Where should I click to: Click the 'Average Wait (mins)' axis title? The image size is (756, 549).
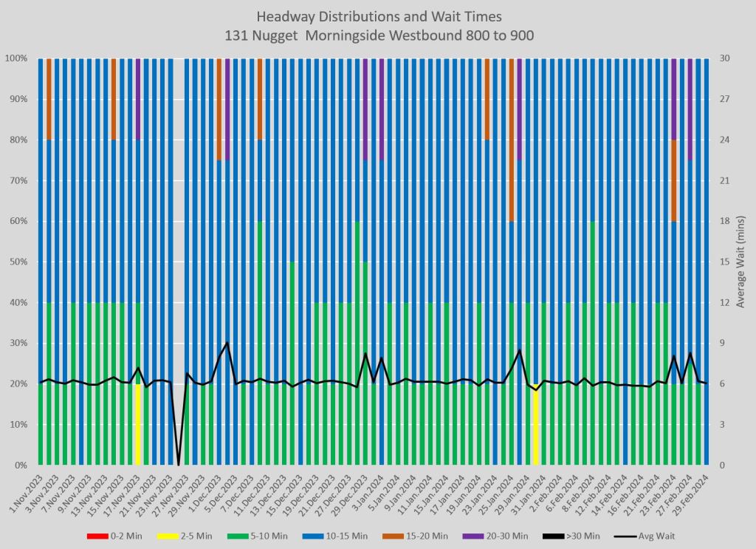point(740,262)
